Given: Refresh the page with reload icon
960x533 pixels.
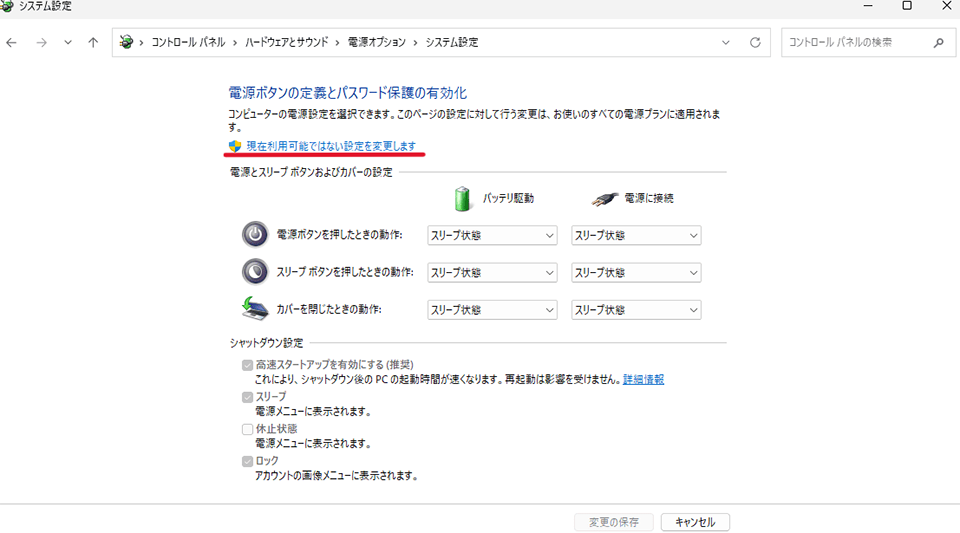Looking at the screenshot, I should tap(755, 43).
